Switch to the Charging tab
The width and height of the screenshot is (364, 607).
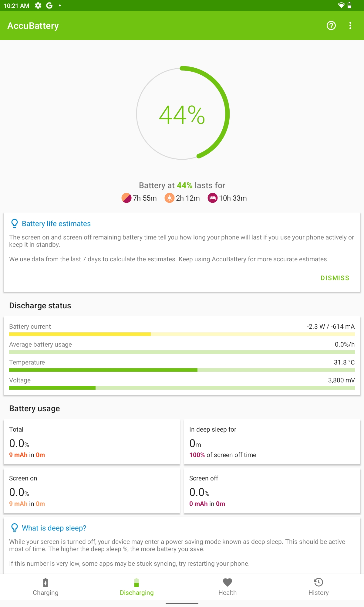click(x=45, y=587)
